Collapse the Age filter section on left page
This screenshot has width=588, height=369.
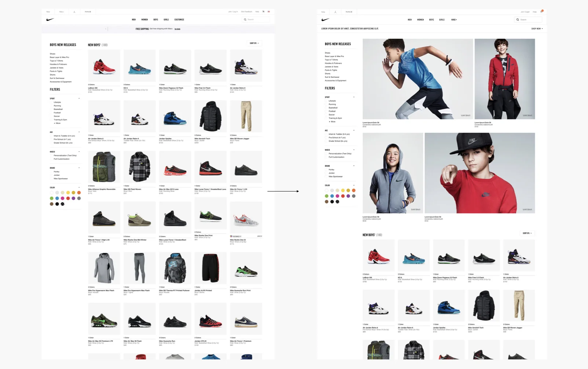[x=79, y=132]
